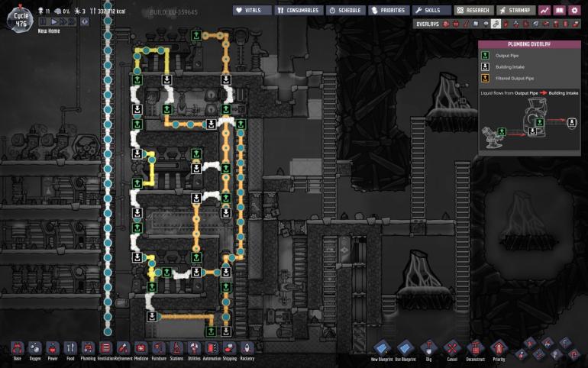
Task: Open the database codex book icon
Action: click(x=559, y=10)
